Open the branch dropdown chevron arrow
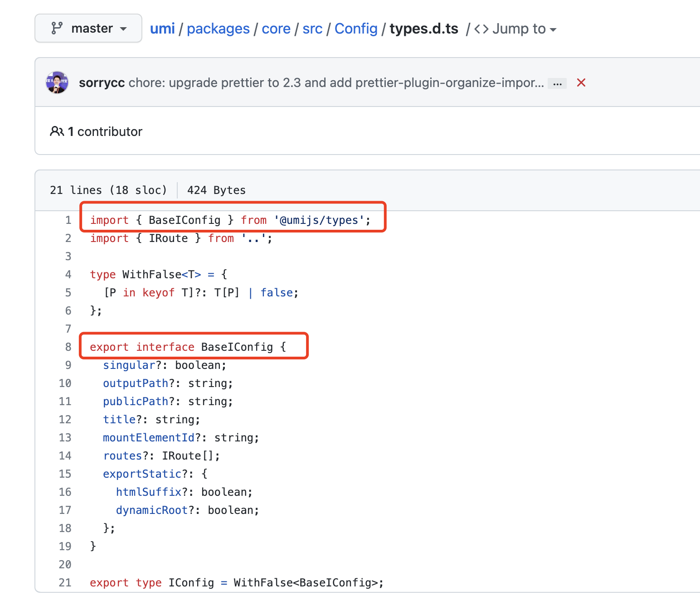Viewport: 700px width, 610px height. click(x=122, y=29)
